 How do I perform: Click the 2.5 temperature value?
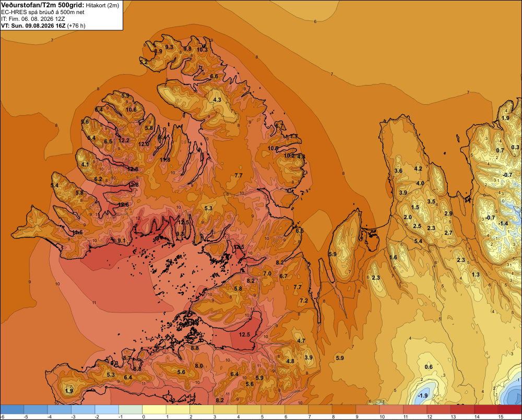(x=417, y=226)
